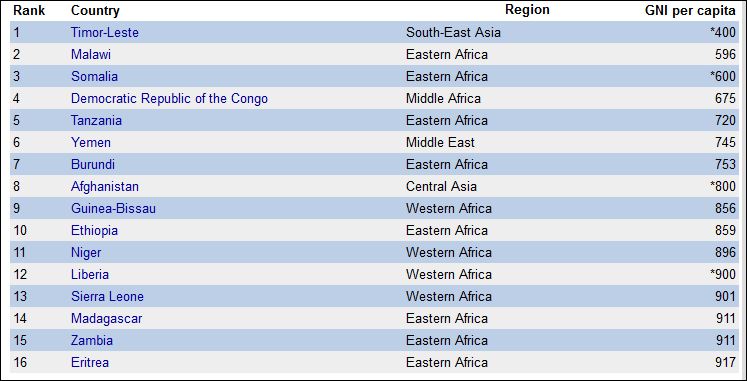
Task: Open the Liberia link
Action: coord(90,274)
